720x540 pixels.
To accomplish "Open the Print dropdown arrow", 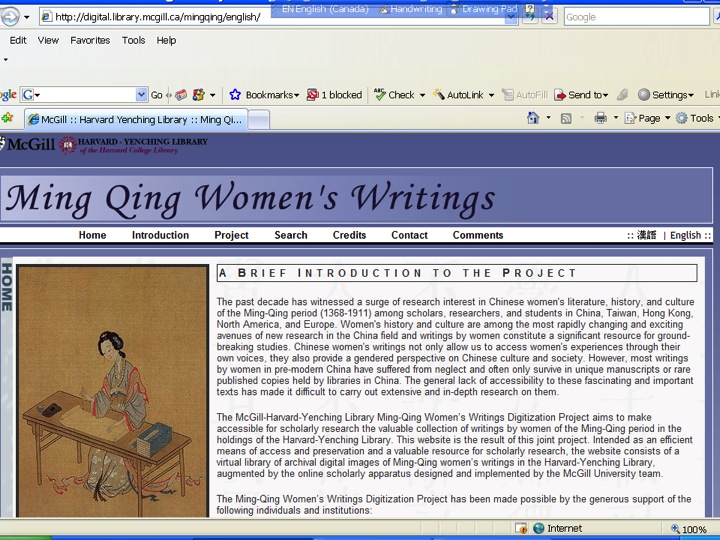I will click(616, 118).
